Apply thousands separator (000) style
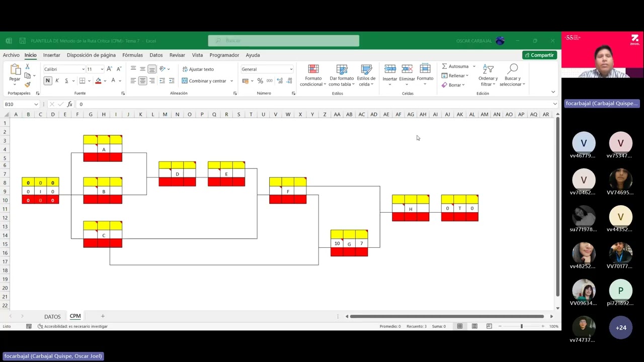The image size is (644, 362). pyautogui.click(x=270, y=80)
